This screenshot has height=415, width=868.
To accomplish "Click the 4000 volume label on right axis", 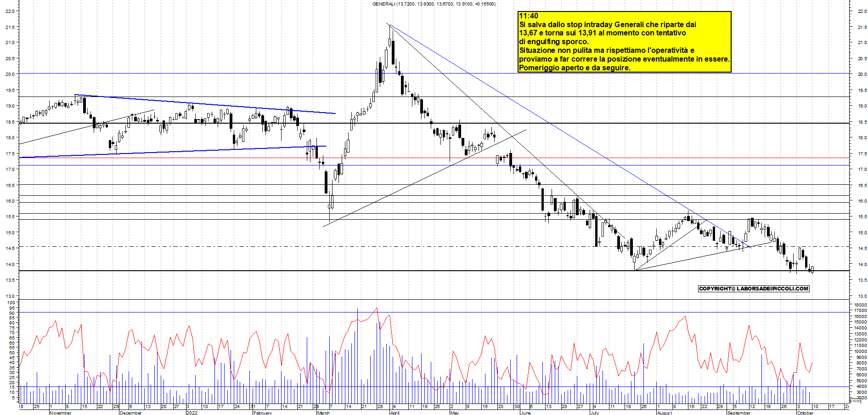I will [862, 387].
